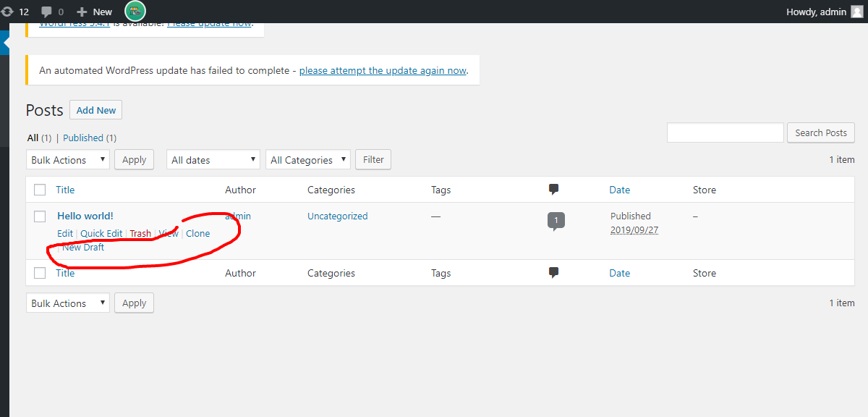The width and height of the screenshot is (868, 417).
Task: Click the Add New post button
Action: (x=95, y=110)
